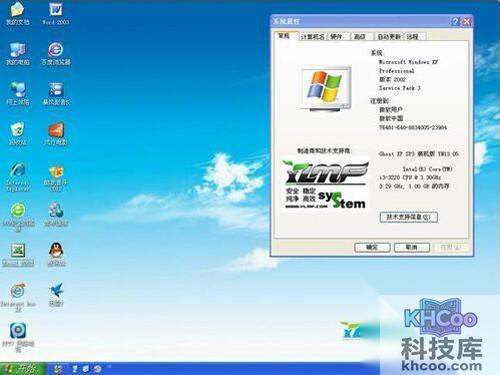Launch the orange Funshion movie (风行电影) shortcut
This screenshot has height=375, width=500.
(x=56, y=134)
